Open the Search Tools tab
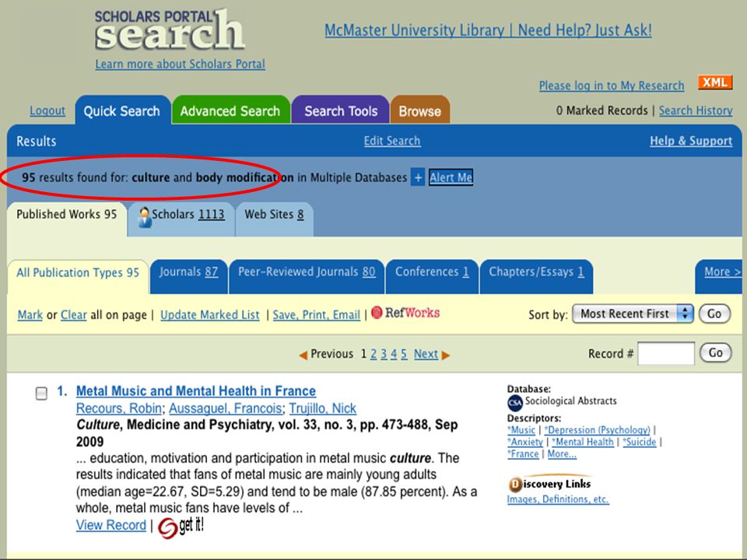The width and height of the screenshot is (747, 560). (x=341, y=110)
